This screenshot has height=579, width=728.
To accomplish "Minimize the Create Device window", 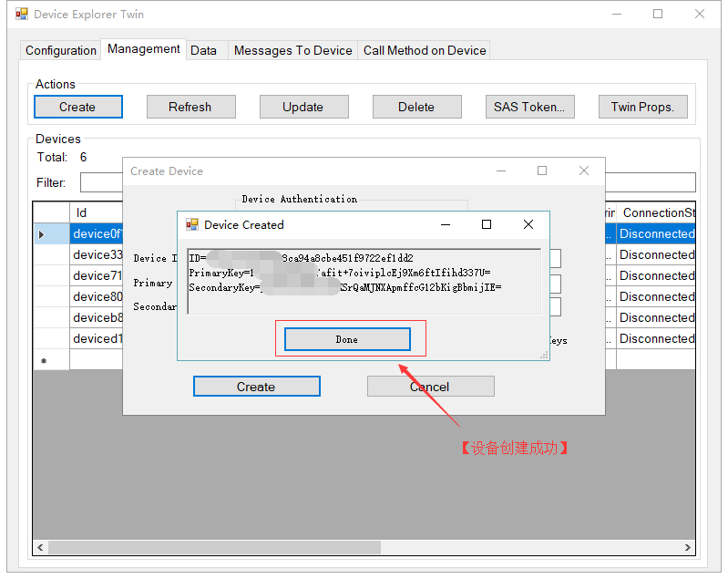I will tap(500, 171).
